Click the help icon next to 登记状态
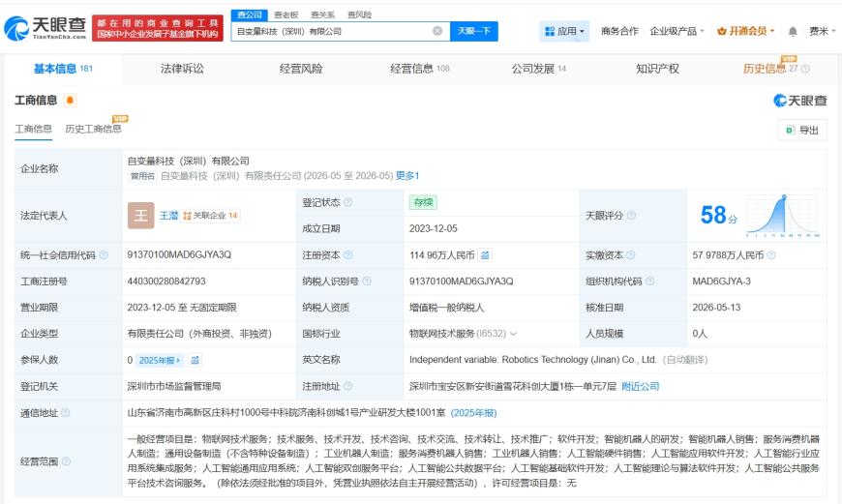842x504 pixels. pos(348,202)
